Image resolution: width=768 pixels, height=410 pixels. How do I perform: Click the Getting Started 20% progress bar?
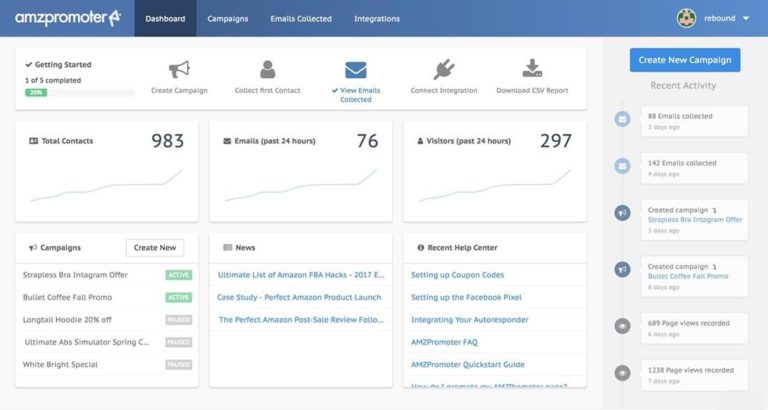(80, 93)
